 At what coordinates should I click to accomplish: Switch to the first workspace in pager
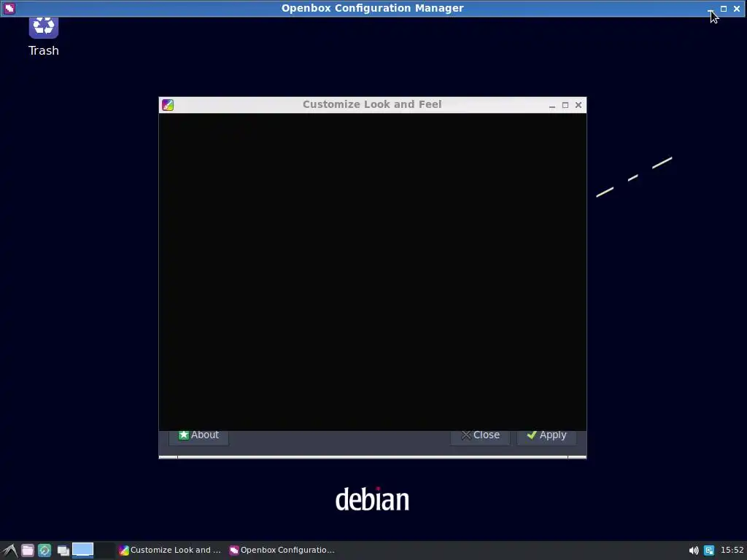click(82, 550)
